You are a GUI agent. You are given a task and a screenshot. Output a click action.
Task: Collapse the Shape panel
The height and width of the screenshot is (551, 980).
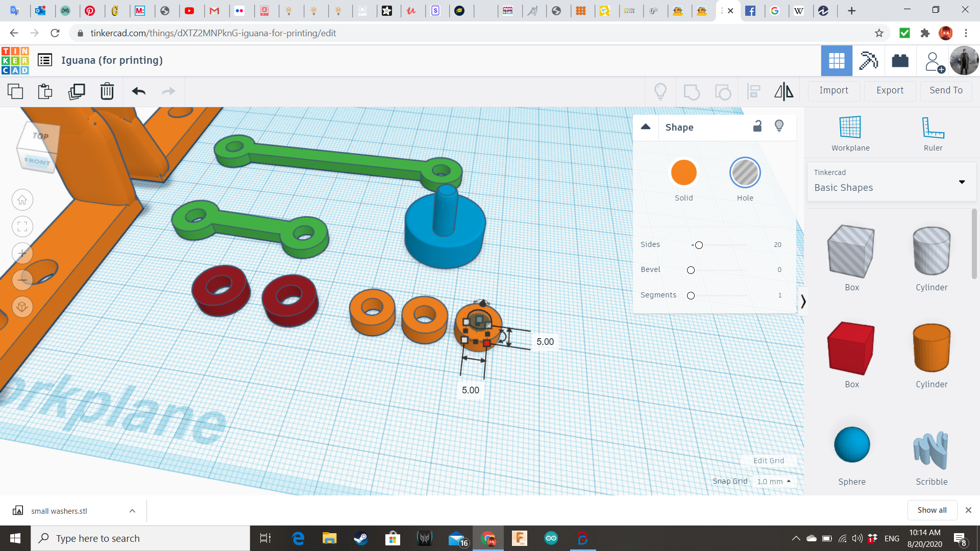coord(646,127)
